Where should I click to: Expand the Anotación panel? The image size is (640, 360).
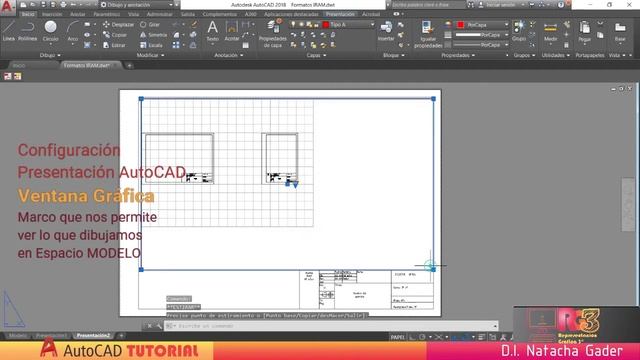(x=229, y=55)
